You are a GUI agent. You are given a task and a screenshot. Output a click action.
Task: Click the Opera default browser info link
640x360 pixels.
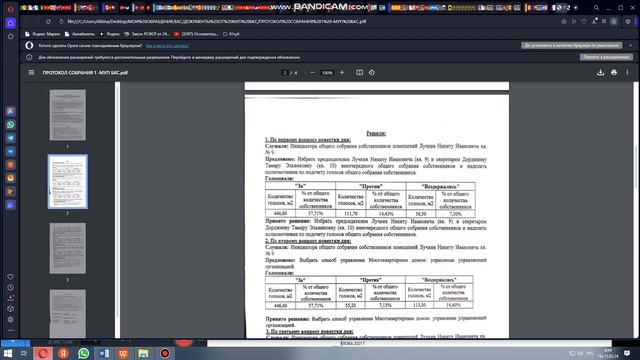click(167, 46)
